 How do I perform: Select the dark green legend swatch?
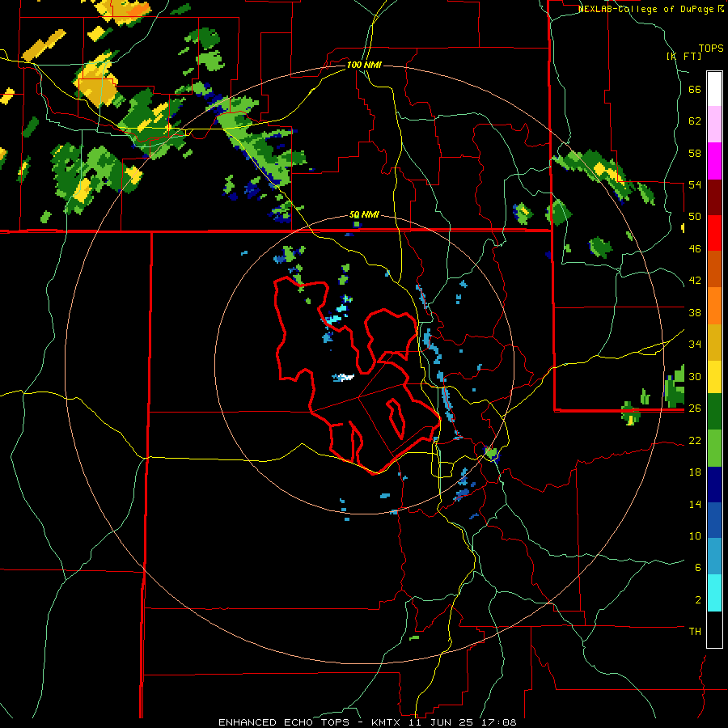click(x=714, y=412)
